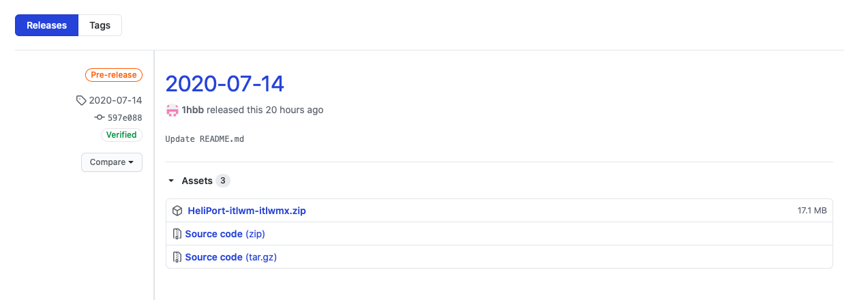This screenshot has width=868, height=300.
Task: Switch to the Tags tab
Action: pos(100,25)
